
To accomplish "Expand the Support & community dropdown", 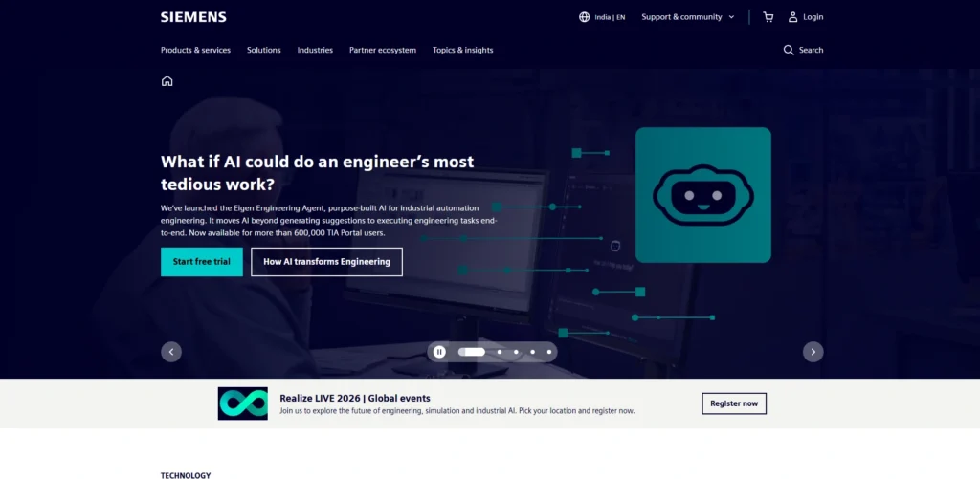I will (688, 17).
